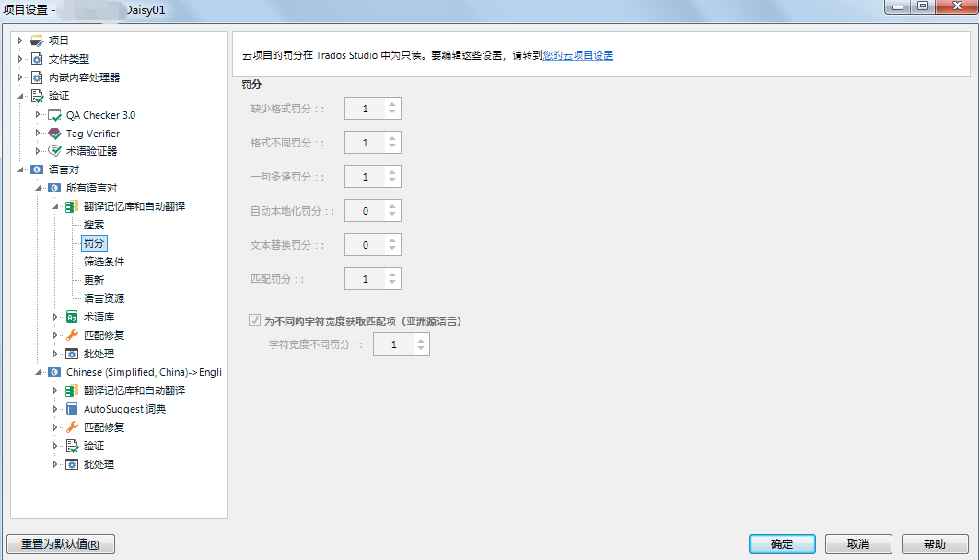
Task: Click the 语言对 node icon
Action: pos(37,169)
